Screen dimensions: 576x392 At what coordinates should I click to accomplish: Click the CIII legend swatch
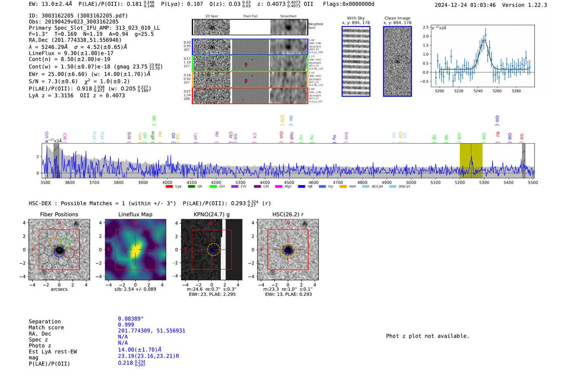(258, 187)
